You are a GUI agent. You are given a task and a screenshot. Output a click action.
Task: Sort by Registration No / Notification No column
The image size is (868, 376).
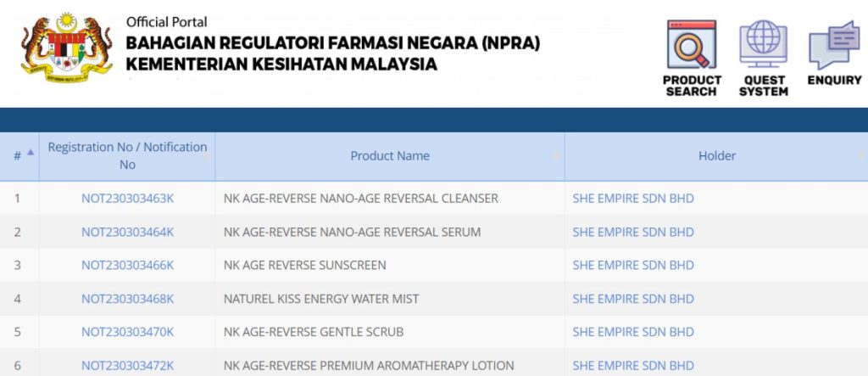127,155
